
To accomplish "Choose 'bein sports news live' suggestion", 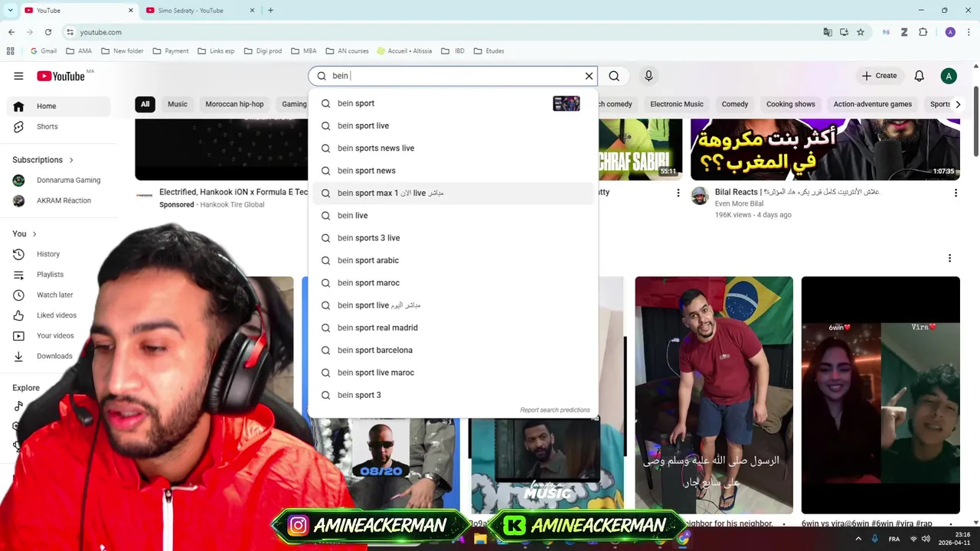I will [452, 148].
